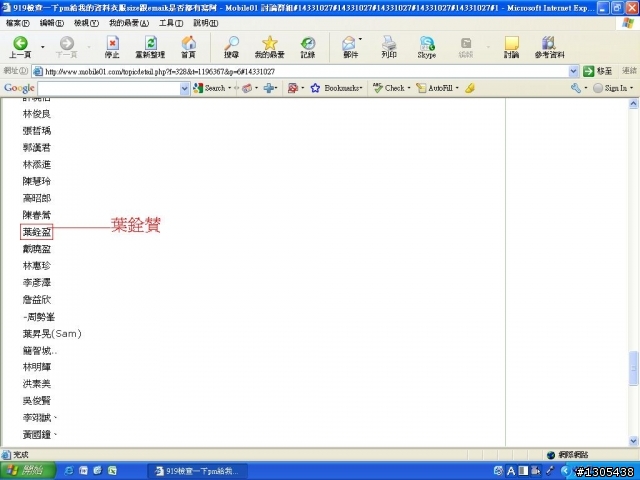Viewport: 640px width, 480px height.
Task: Click the Windows Start button
Action: [28, 471]
